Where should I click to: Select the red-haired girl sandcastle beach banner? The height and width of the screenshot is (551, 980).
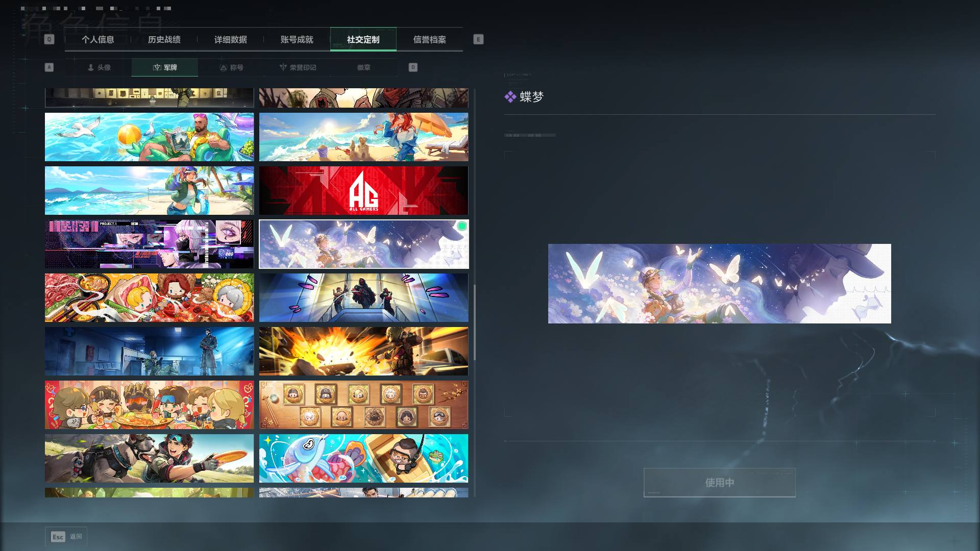coord(363,137)
